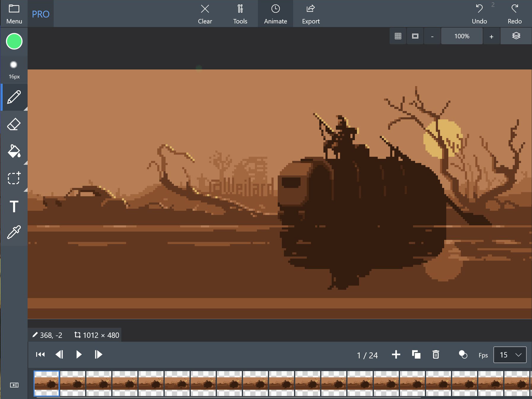532x399 pixels.
Task: Delete the current frame with trash icon
Action: pos(436,354)
